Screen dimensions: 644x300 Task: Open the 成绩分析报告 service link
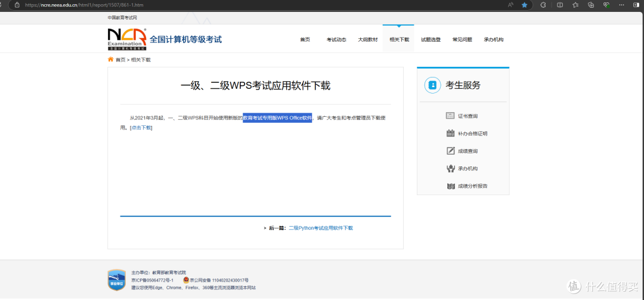pos(473,186)
